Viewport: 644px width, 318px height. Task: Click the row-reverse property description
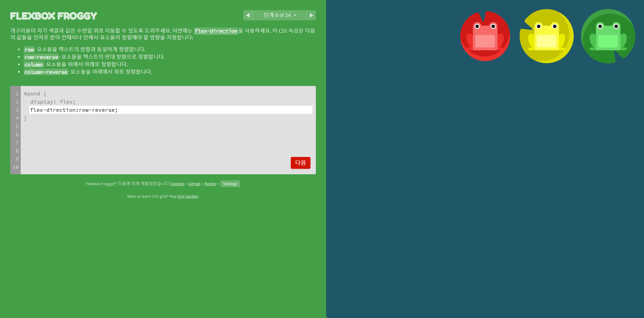click(x=94, y=57)
